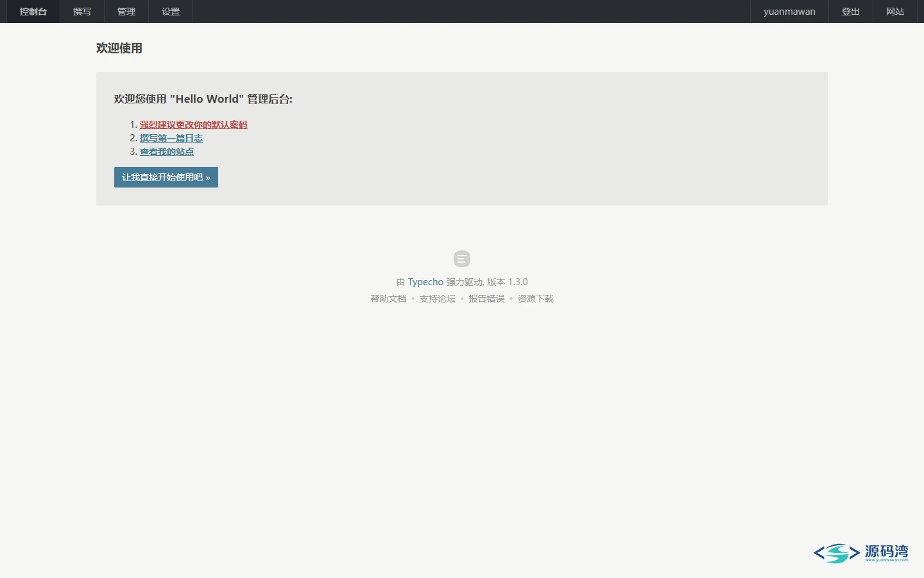Open the 撰写 menu item
924x578 pixels.
tap(82, 12)
